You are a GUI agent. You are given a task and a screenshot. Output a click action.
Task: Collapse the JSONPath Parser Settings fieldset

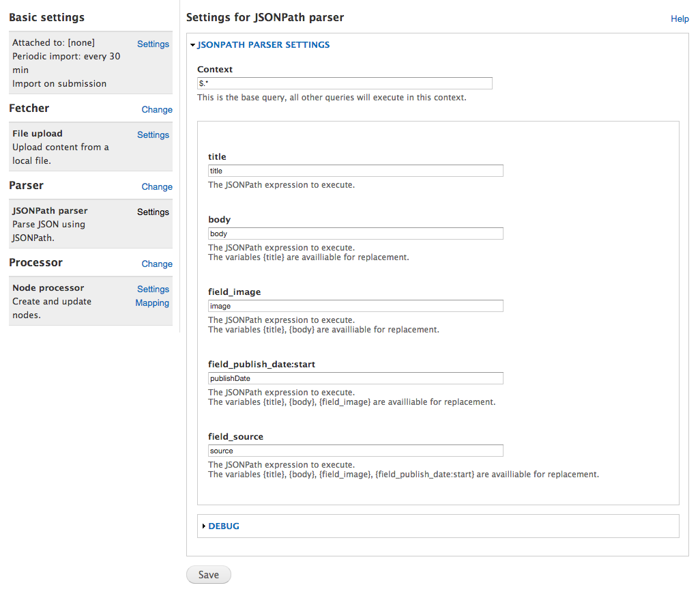pos(263,44)
